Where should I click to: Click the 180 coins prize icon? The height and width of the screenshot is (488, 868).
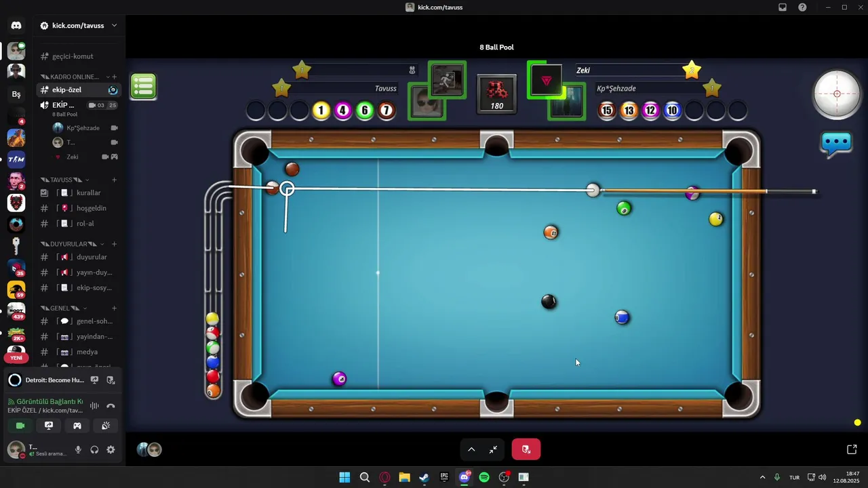coord(497,94)
